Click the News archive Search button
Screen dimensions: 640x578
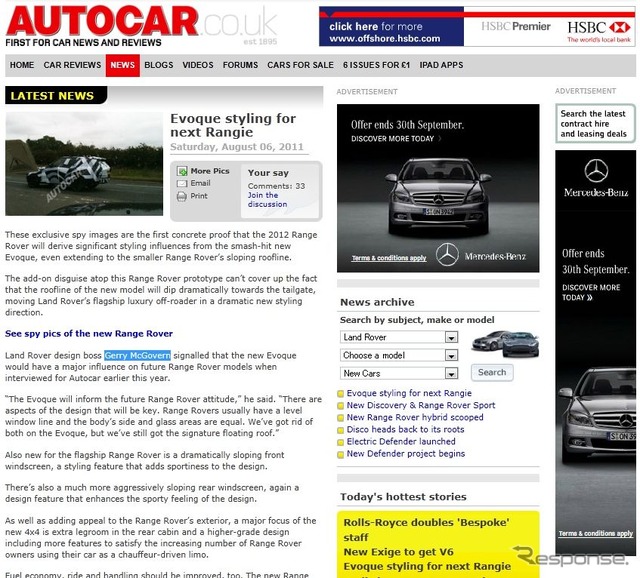click(492, 372)
